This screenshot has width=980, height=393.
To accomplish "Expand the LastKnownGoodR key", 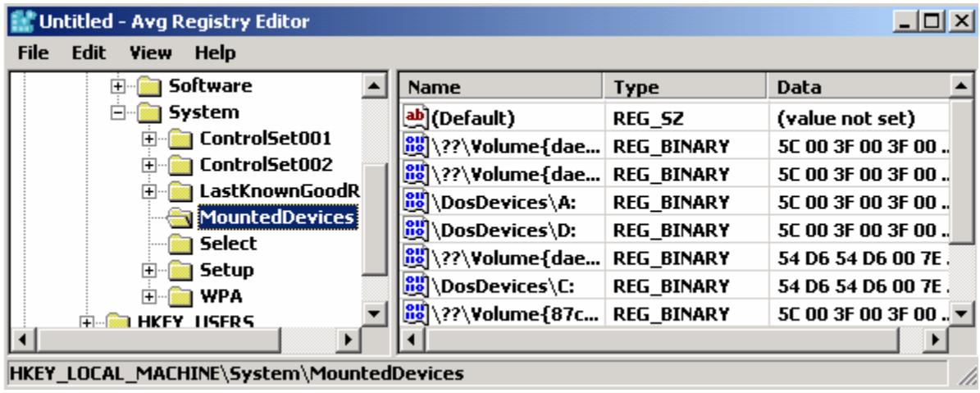I will [x=148, y=191].
